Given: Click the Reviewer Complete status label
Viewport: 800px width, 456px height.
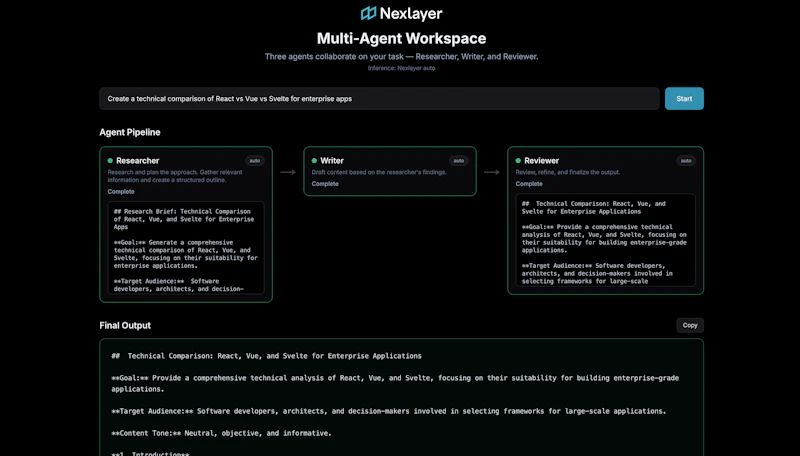Looking at the screenshot, I should 529,184.
